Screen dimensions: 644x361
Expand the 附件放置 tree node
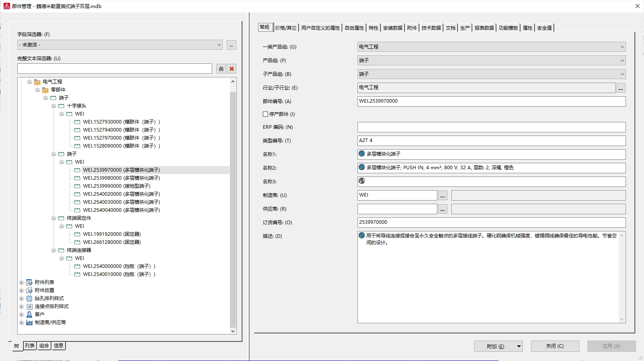(21, 290)
